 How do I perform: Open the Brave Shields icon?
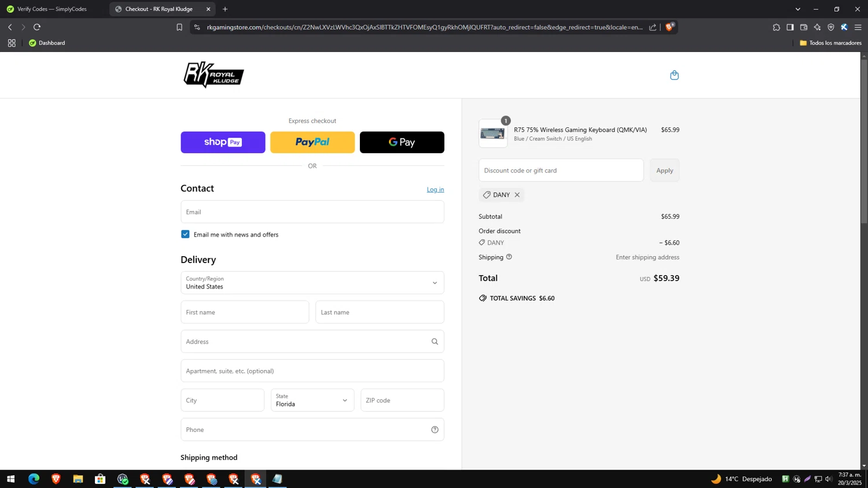coord(670,27)
